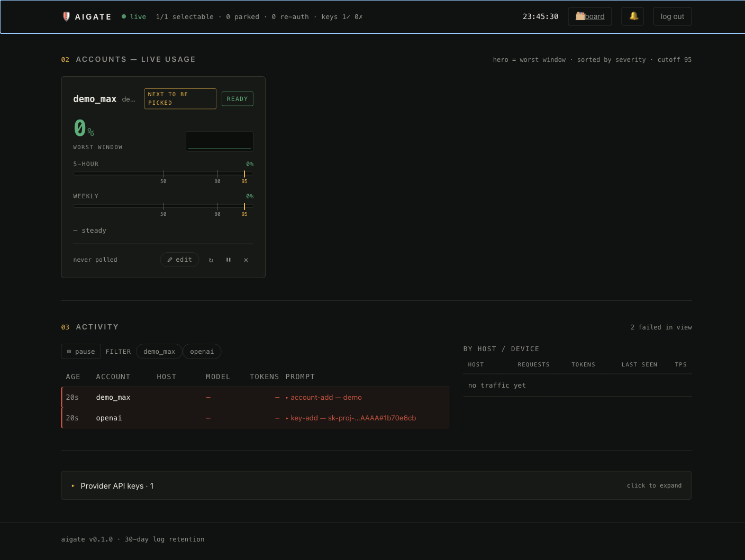Click the LAST SEEN column header
This screenshot has height=560, width=745.
click(639, 364)
